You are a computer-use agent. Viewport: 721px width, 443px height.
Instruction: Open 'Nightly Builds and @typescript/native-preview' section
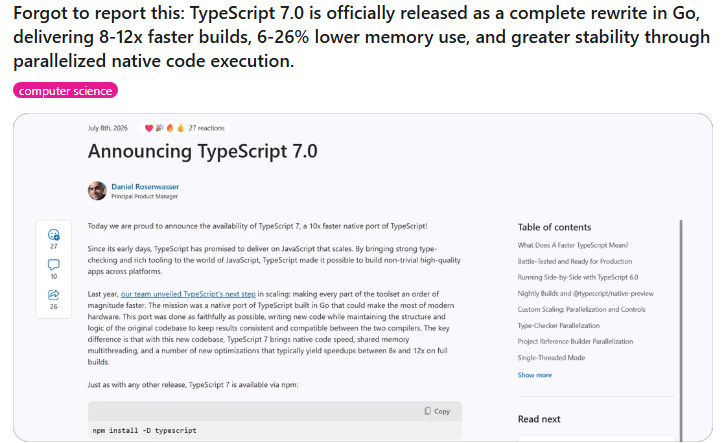(585, 293)
